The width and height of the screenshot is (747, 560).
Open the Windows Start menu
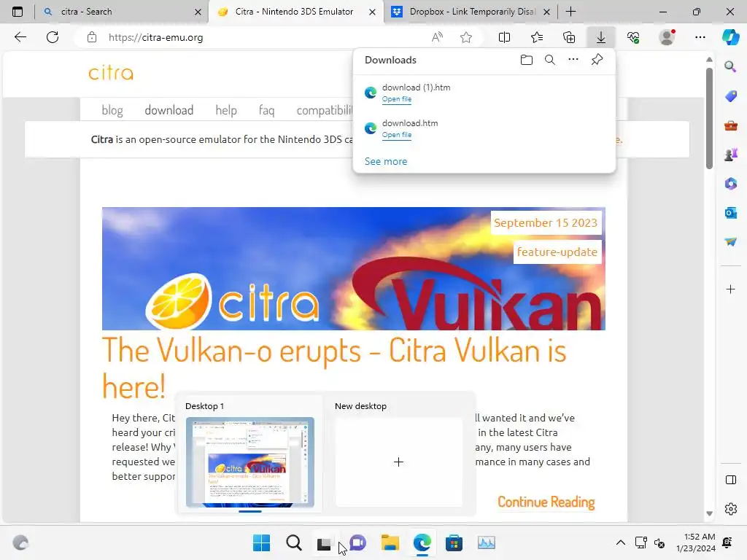coord(261,542)
